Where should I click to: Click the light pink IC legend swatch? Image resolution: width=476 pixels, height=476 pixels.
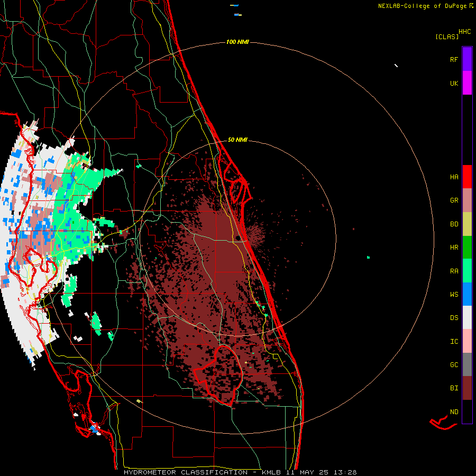[467, 341]
